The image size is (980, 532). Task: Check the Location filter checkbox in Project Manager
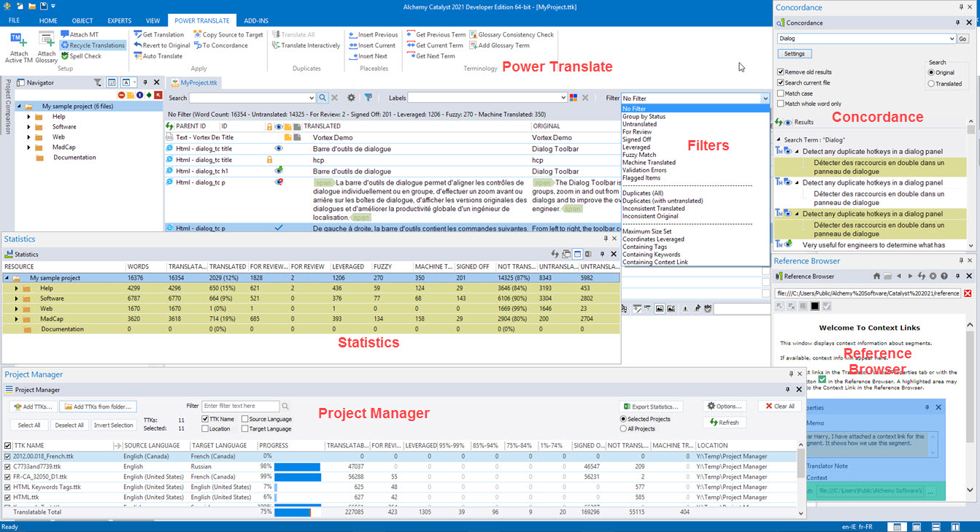tap(205, 428)
